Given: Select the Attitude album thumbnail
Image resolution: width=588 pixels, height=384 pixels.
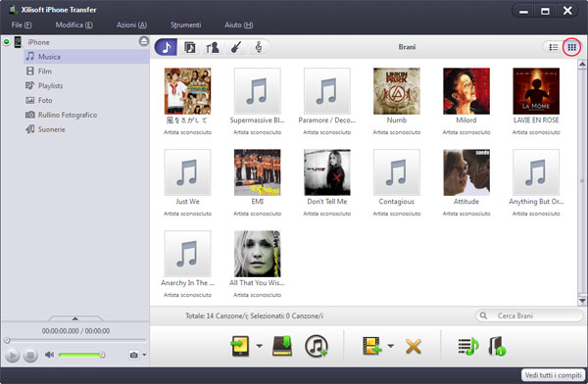Looking at the screenshot, I should [466, 172].
